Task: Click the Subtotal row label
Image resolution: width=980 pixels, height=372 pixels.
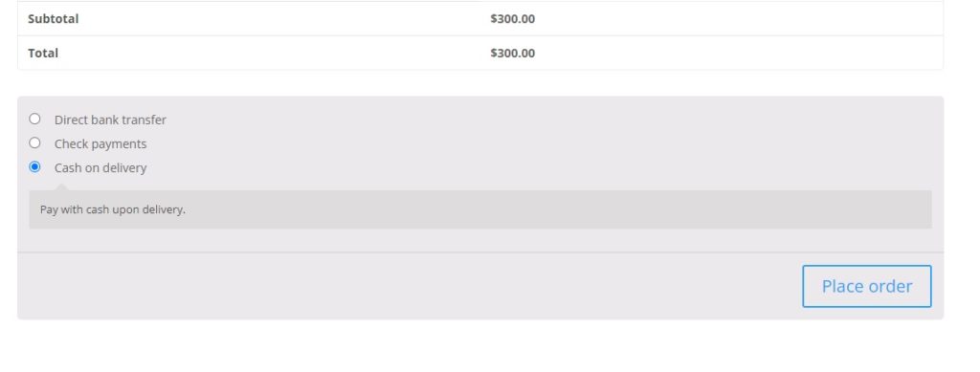Action: (x=54, y=19)
